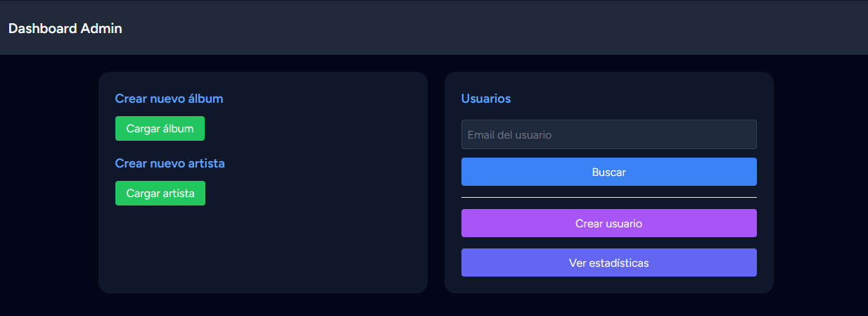868x316 pixels.
Task: Open the Crear usuario form
Action: coord(608,223)
